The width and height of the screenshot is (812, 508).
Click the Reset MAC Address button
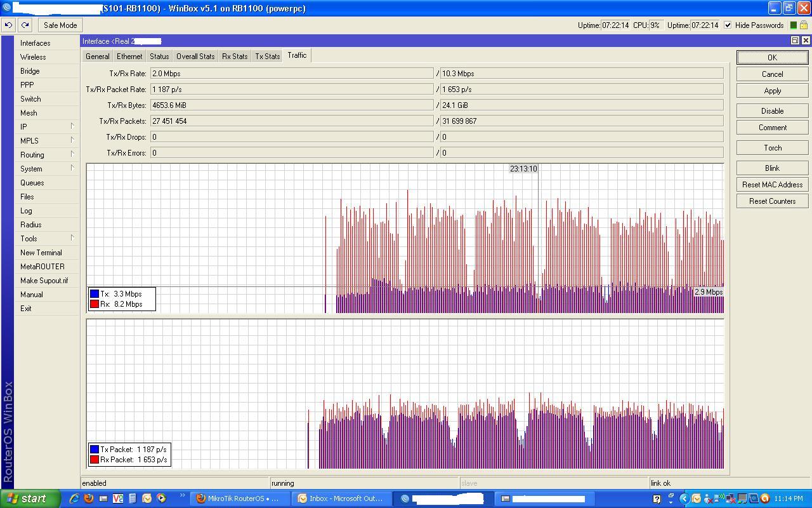[772, 185]
